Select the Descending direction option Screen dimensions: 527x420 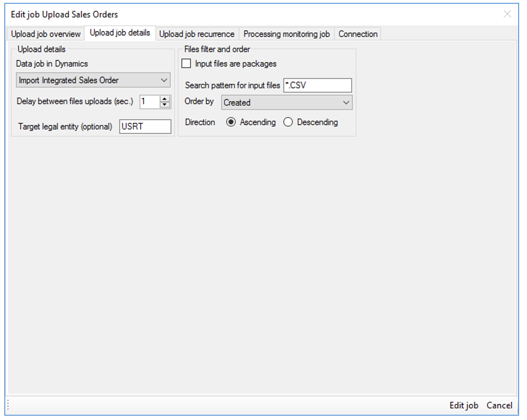point(288,122)
